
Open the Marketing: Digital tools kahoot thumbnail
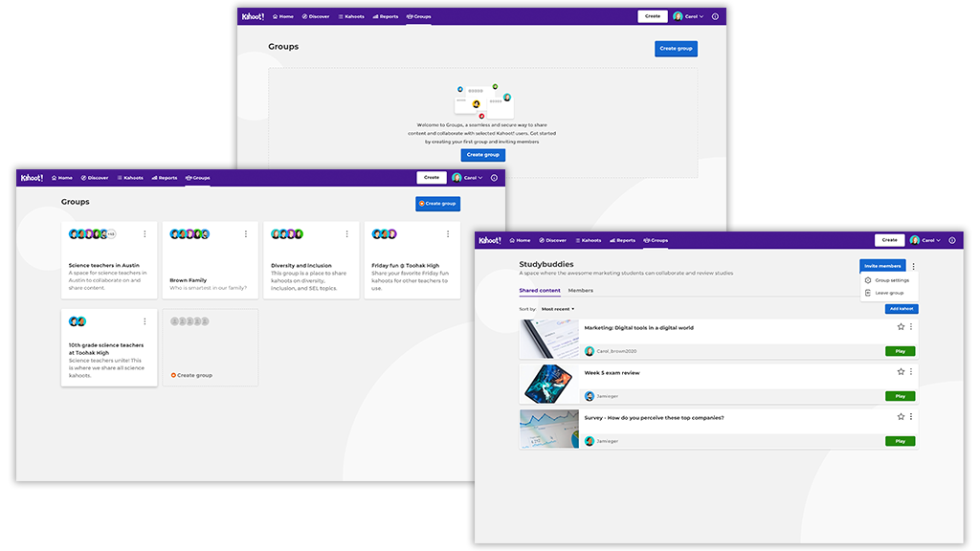(549, 340)
